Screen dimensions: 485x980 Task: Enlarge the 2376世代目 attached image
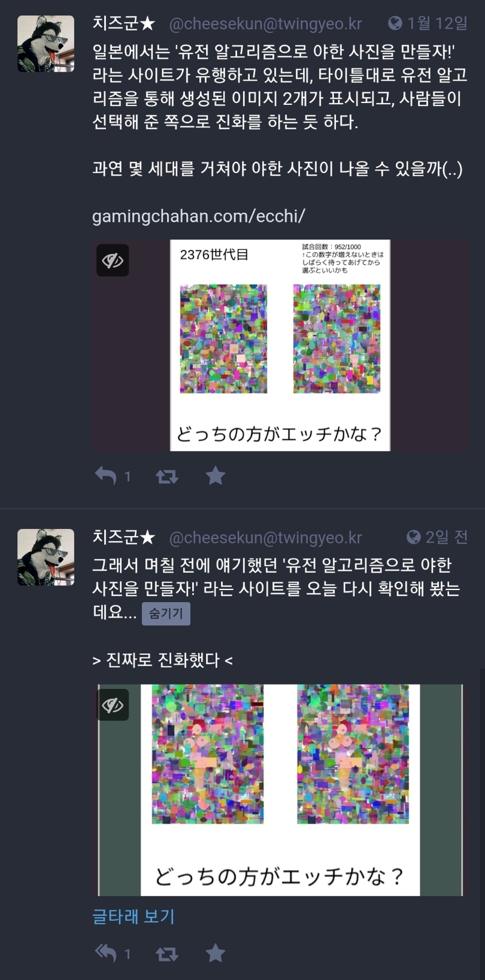coord(280,345)
